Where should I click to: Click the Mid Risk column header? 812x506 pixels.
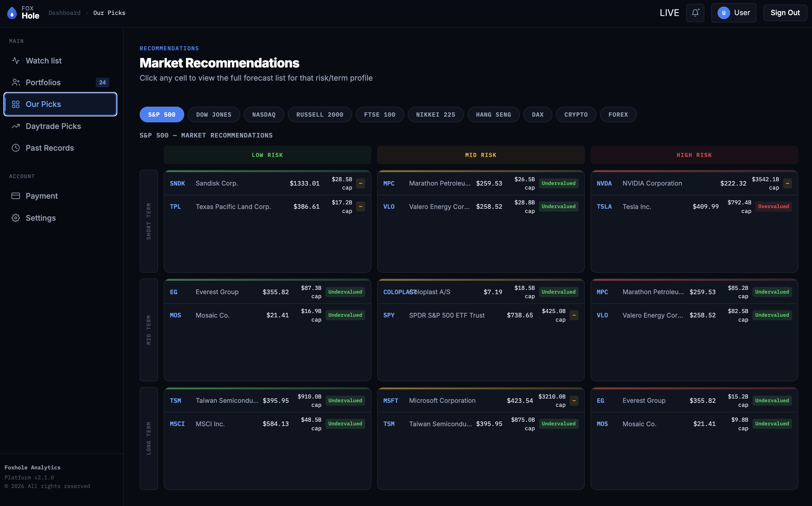pos(481,155)
